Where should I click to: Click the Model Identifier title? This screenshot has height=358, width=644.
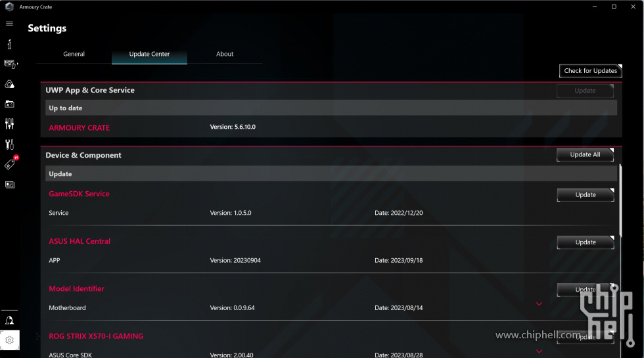tap(76, 288)
